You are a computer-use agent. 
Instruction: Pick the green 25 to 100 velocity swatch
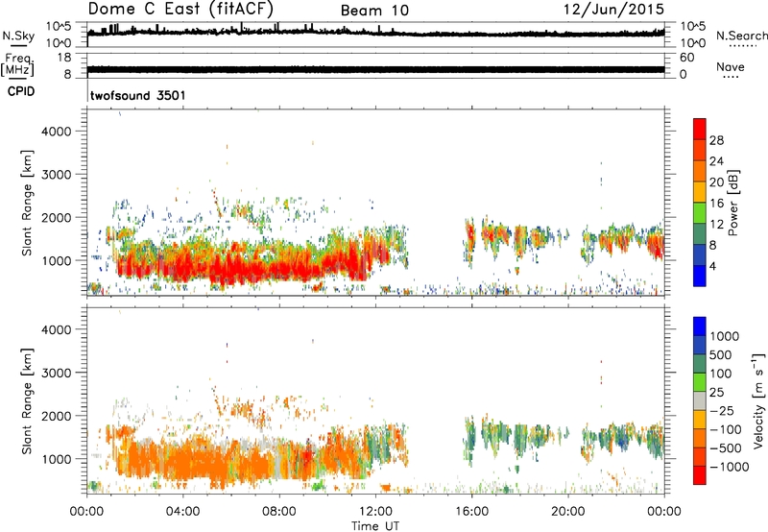click(700, 382)
